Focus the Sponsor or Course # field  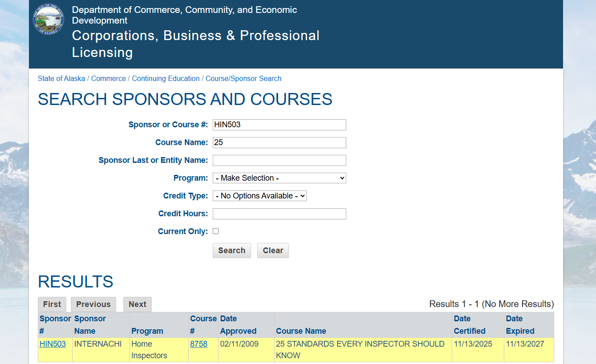click(x=279, y=125)
